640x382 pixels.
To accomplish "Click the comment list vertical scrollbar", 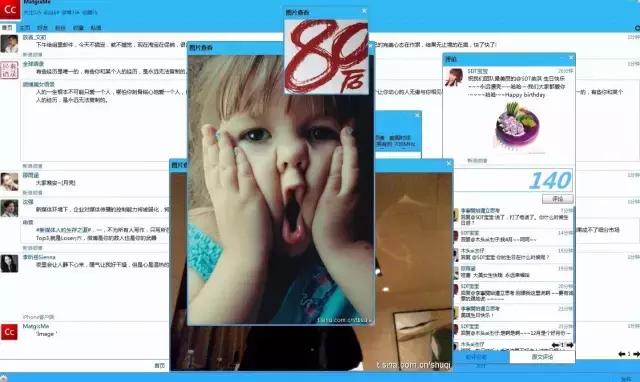I will tap(574, 275).
